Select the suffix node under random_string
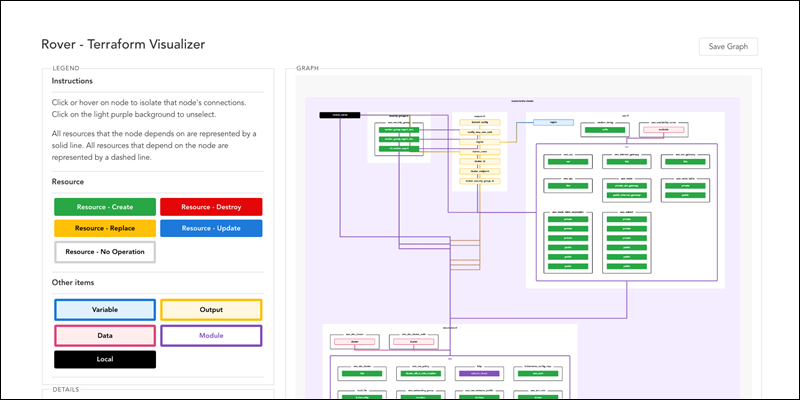The width and height of the screenshot is (800, 400). (605, 130)
